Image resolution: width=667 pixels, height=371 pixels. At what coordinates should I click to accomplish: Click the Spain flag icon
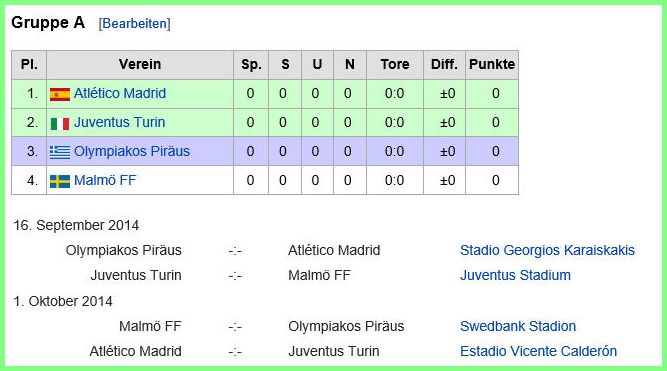[x=60, y=94]
